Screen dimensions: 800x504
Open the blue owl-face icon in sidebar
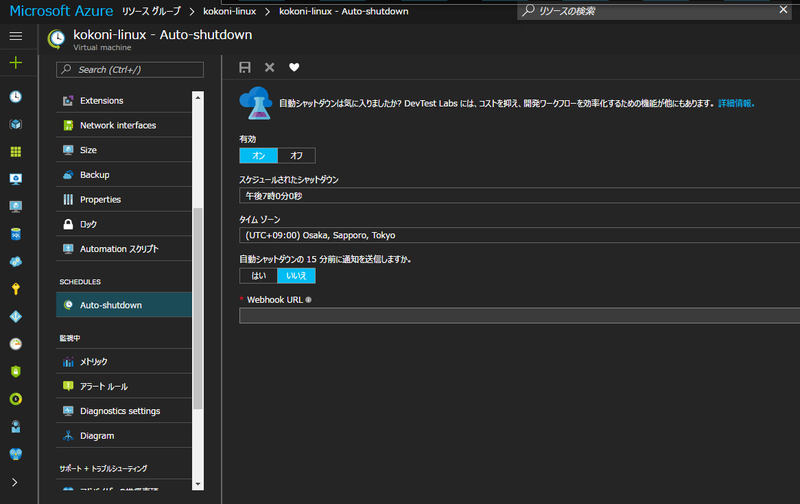click(16, 454)
